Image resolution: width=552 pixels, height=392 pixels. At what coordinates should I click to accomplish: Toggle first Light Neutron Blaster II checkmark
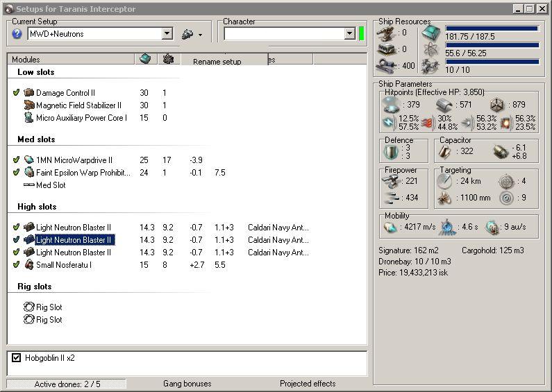(16, 227)
